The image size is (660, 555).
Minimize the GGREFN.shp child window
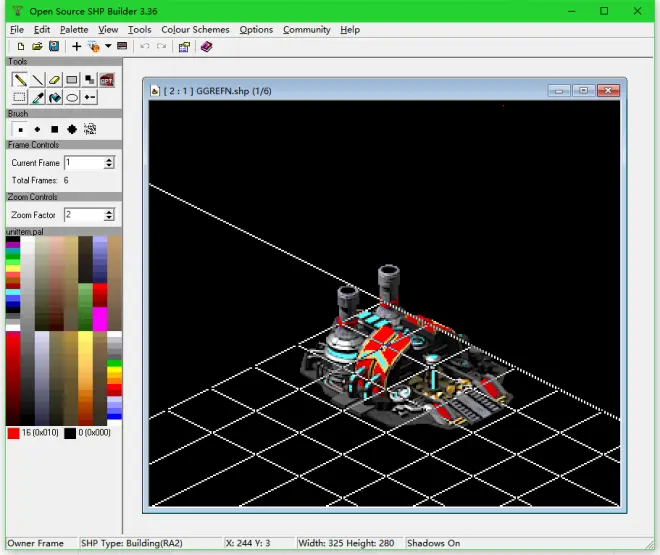[x=559, y=90]
